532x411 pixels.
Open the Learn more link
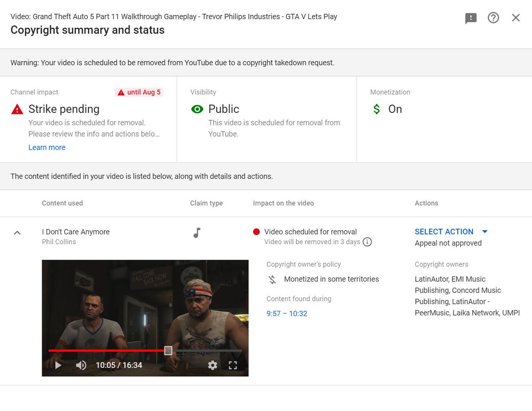pyautogui.click(x=47, y=147)
